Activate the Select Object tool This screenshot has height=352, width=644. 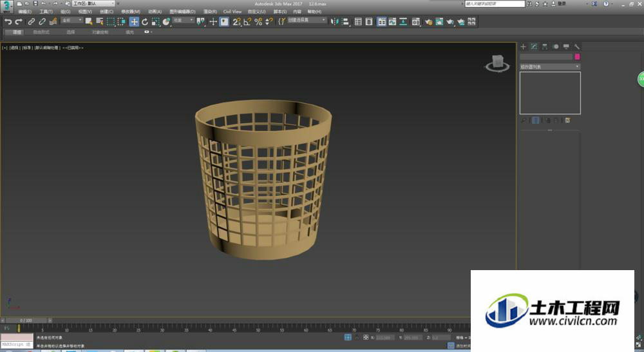pos(89,21)
